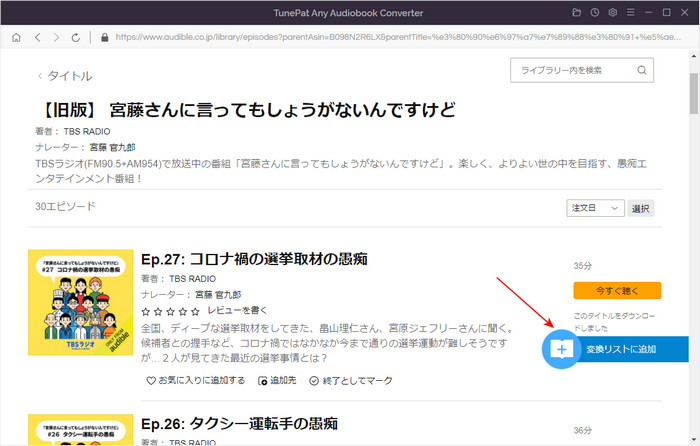Click the padlock icon in address bar
This screenshot has height=446, width=700.
coord(104,38)
